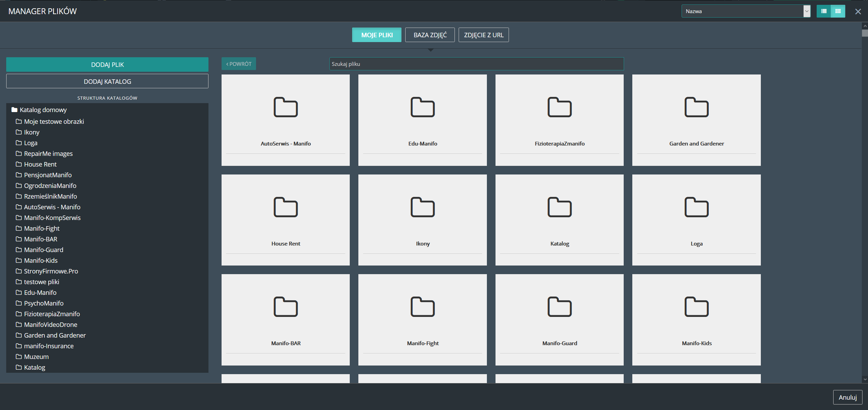The height and width of the screenshot is (410, 868).
Task: Click the Szukaj pliku search field
Action: coord(476,64)
